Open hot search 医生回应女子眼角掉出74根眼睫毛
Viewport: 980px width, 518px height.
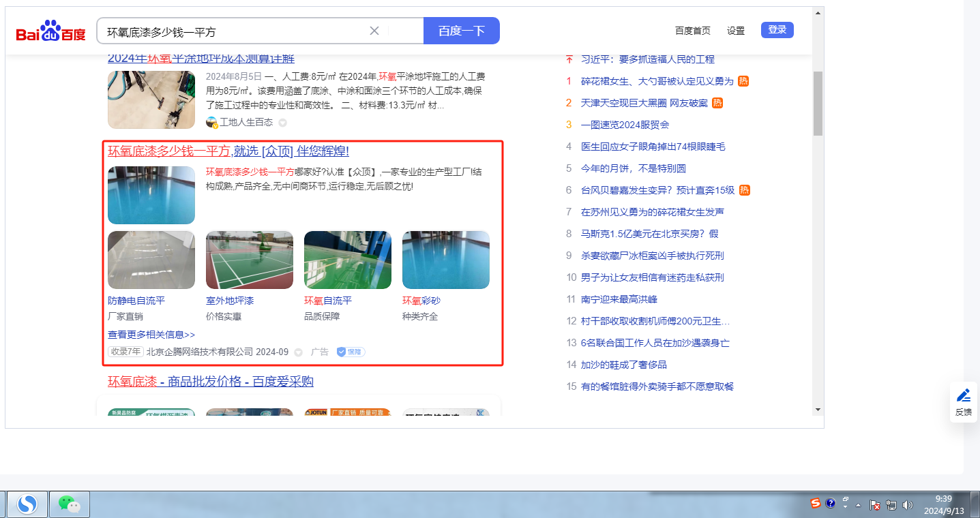pyautogui.click(x=653, y=147)
